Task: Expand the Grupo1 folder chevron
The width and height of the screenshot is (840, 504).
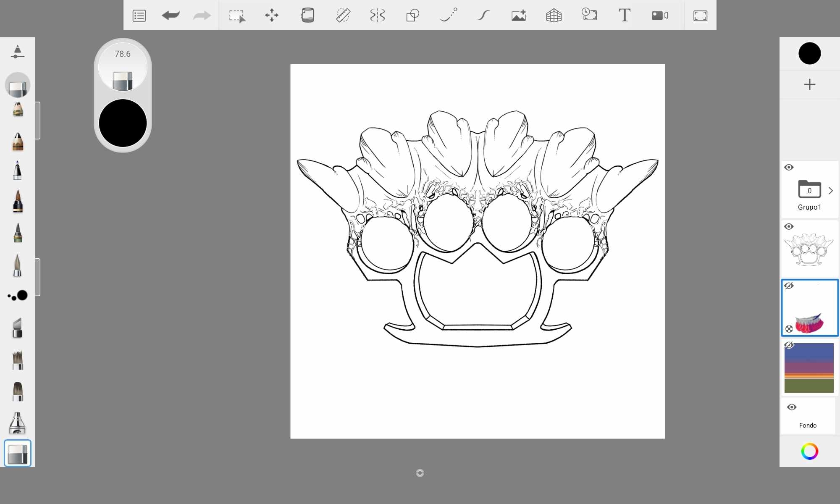Action: [x=830, y=191]
